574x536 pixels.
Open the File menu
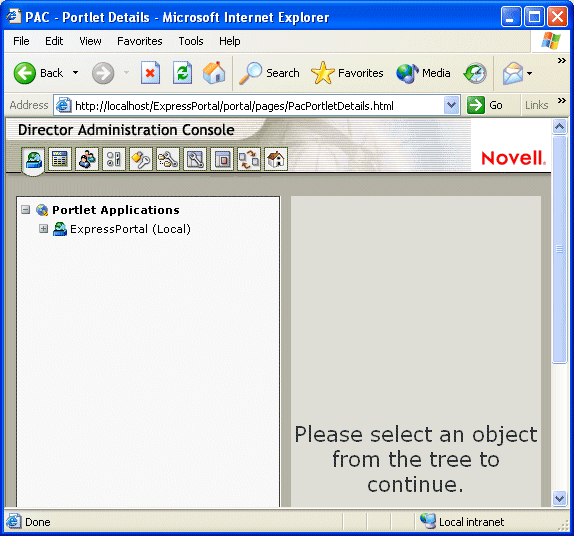[21, 41]
